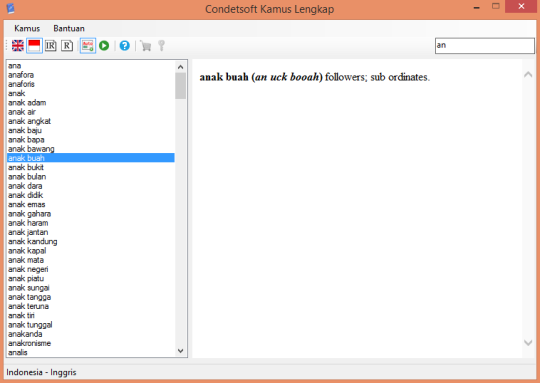The width and height of the screenshot is (540, 383).
Task: Select 'anak baju' entry
Action: (91, 131)
